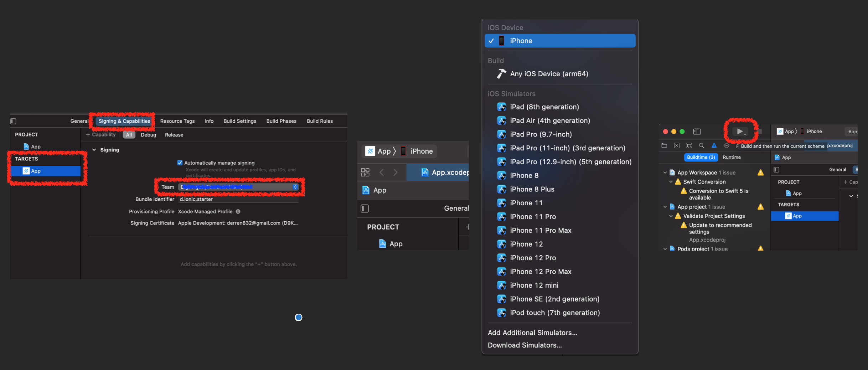This screenshot has height=370, width=868.
Task: Open Issue navigator blue warning triangle icon
Action: pyautogui.click(x=714, y=145)
